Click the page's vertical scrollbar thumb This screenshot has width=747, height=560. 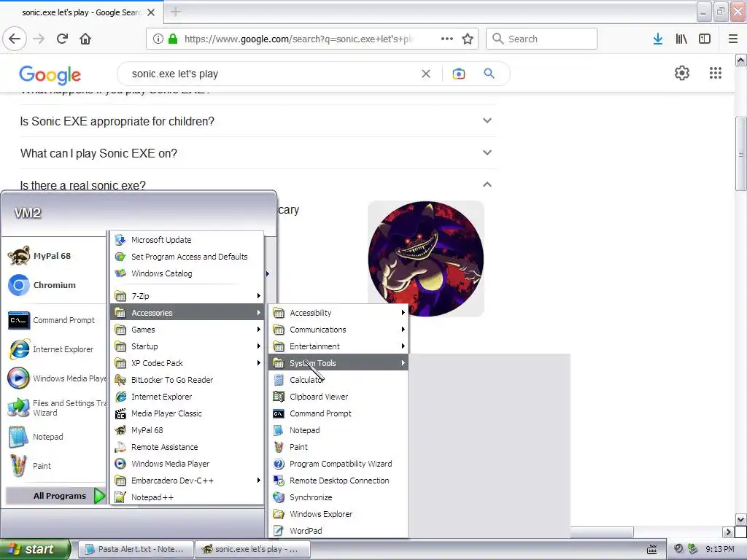741,153
